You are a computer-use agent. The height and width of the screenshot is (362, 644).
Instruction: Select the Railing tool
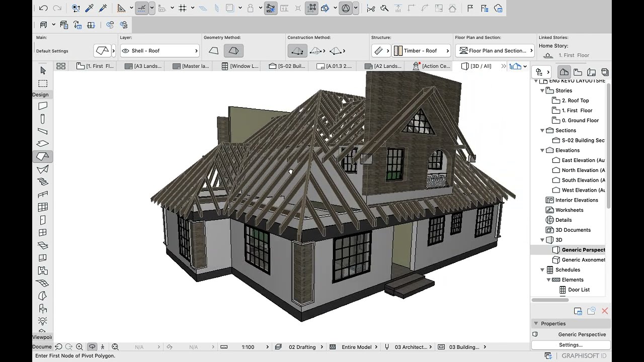tap(43, 195)
